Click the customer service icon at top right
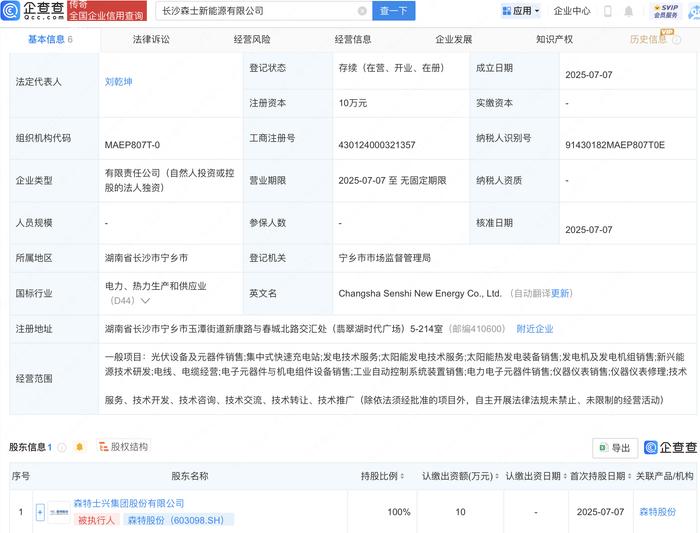 (695, 12)
